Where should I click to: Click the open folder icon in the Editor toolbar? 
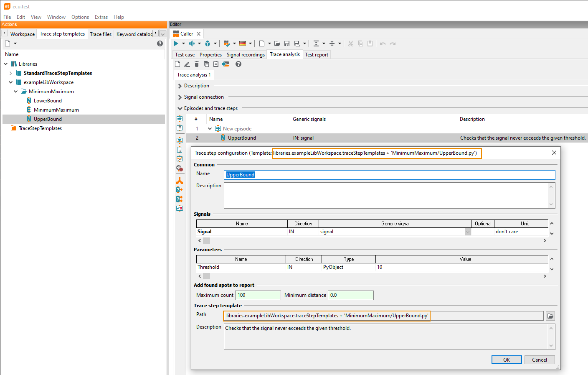(277, 43)
